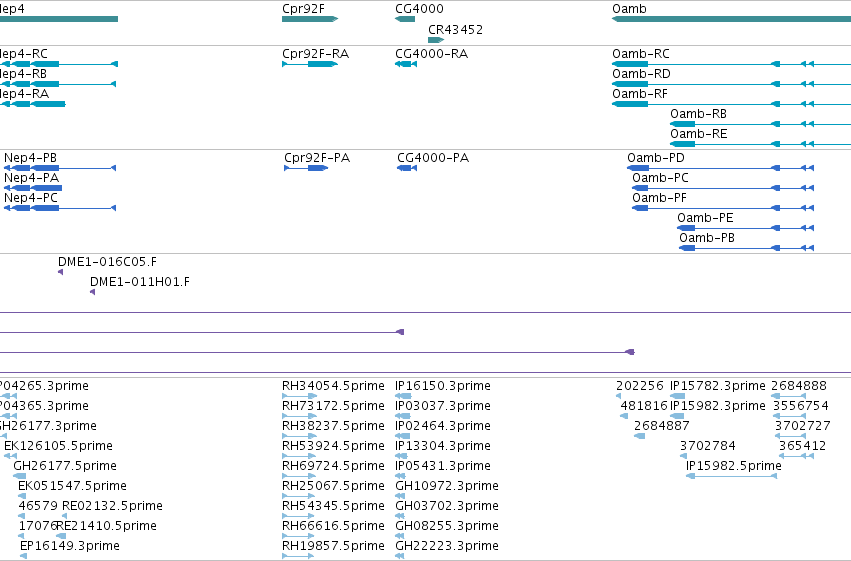Click EST RE21410.5prime
Screen dimensions: 851x561
point(106,526)
